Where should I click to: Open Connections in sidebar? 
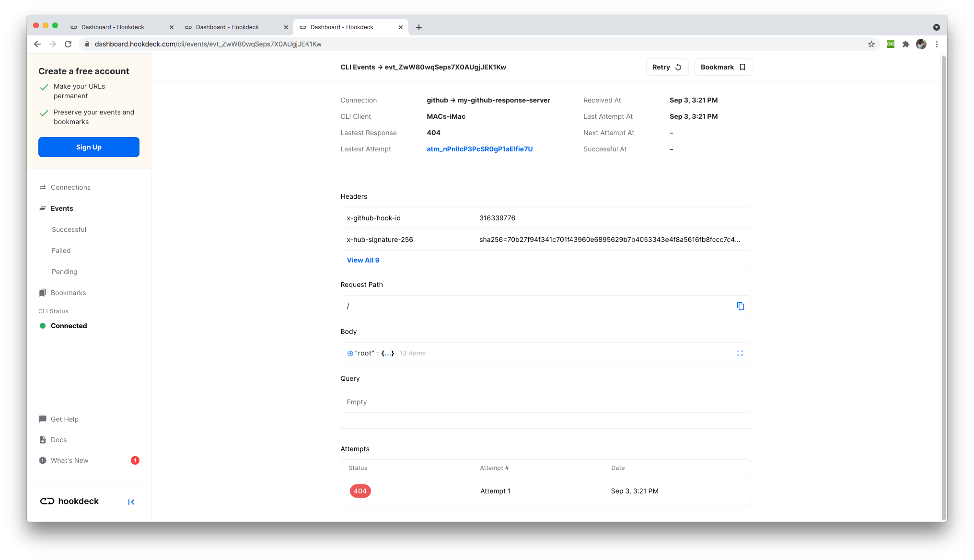70,187
